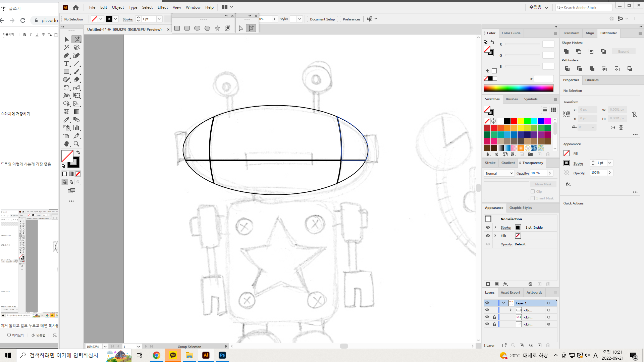This screenshot has height=362, width=644.
Task: Collapse Layer 1 in Layers panel
Action: [503, 303]
